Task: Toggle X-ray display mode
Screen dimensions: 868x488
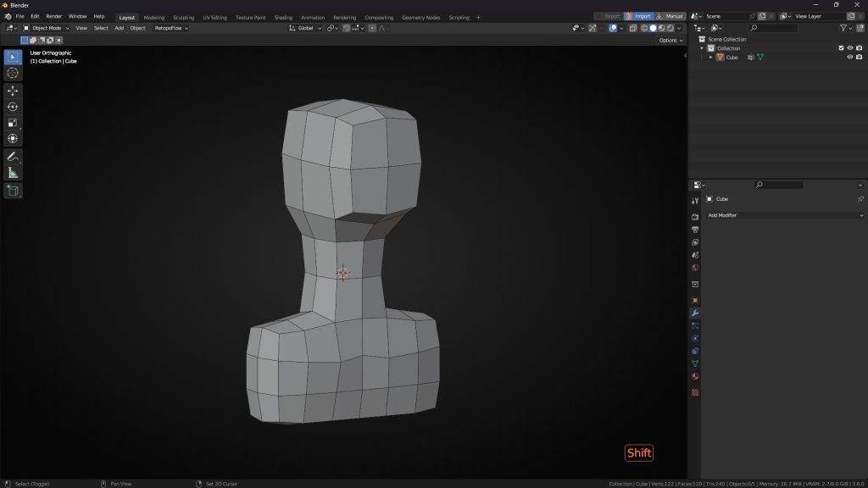Action: point(632,28)
